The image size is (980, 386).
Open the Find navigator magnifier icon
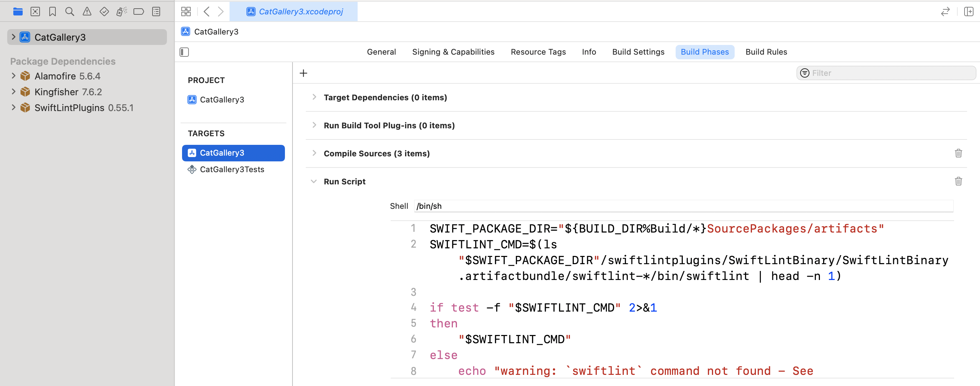(x=70, y=12)
